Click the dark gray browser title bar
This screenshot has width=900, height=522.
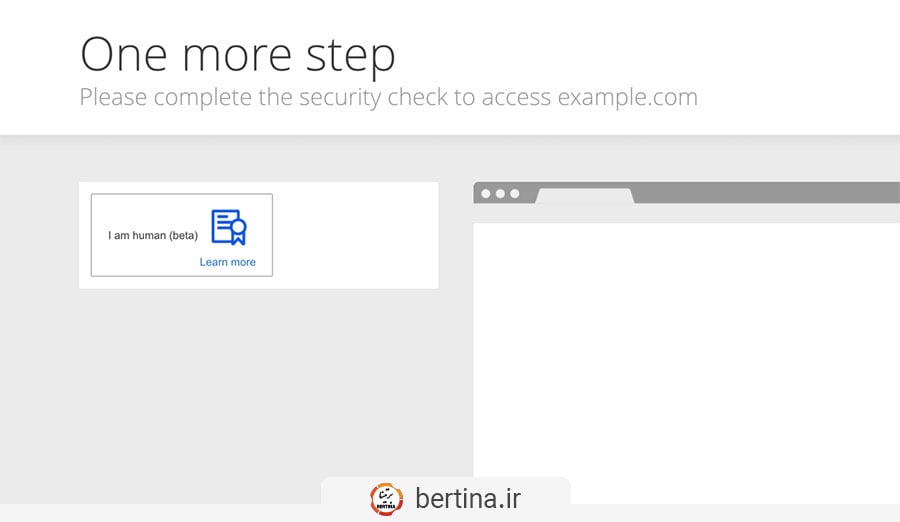[x=766, y=192]
